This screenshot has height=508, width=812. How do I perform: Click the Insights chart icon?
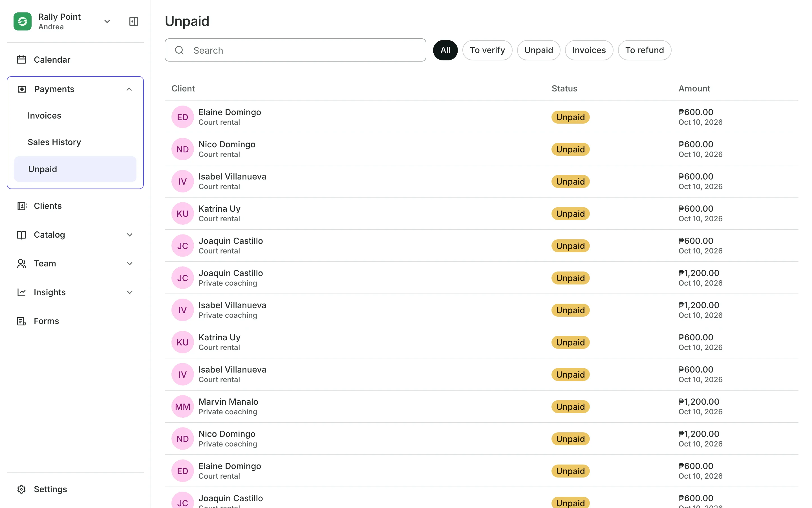coord(21,292)
